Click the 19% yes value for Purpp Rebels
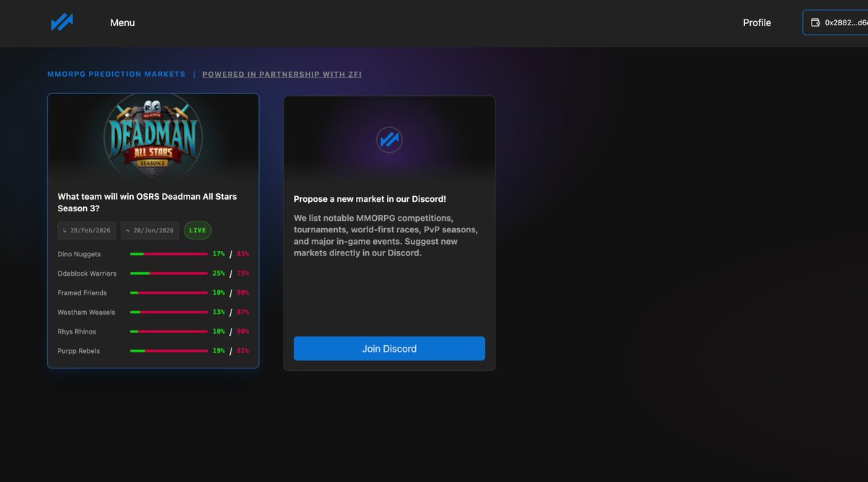The width and height of the screenshot is (868, 482). pyautogui.click(x=218, y=351)
